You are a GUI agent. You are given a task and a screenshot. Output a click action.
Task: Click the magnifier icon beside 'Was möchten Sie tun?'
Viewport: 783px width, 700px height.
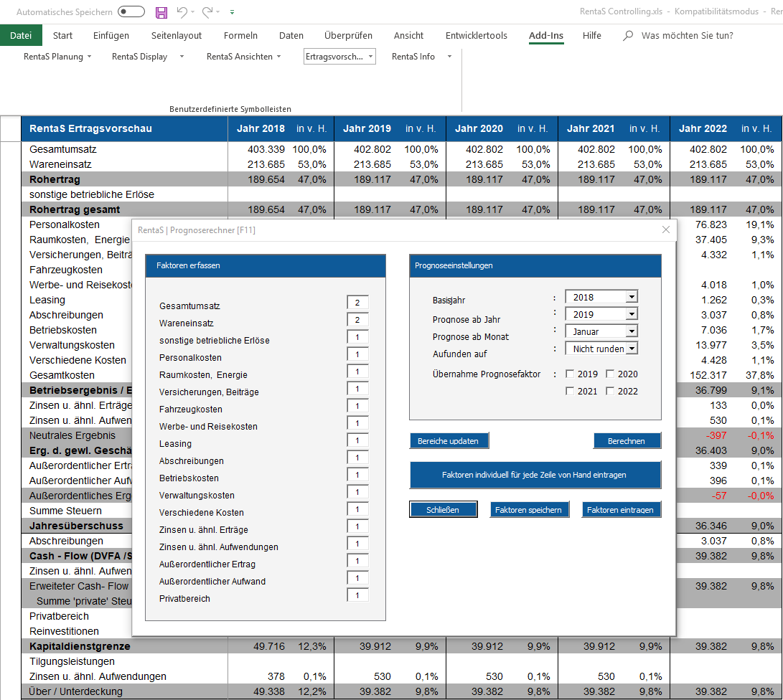pos(628,35)
